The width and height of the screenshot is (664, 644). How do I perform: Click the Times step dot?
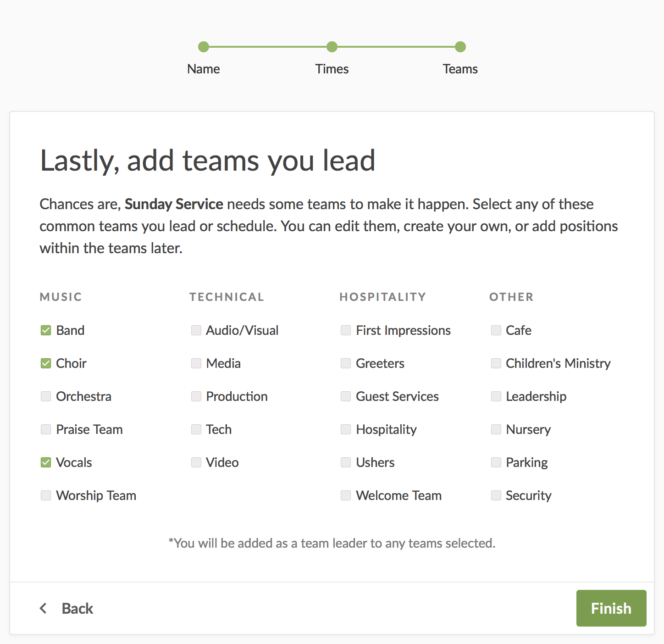pos(332,47)
